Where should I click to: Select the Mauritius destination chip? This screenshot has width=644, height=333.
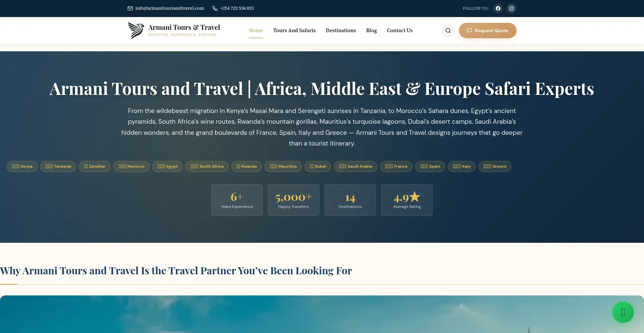point(283,166)
